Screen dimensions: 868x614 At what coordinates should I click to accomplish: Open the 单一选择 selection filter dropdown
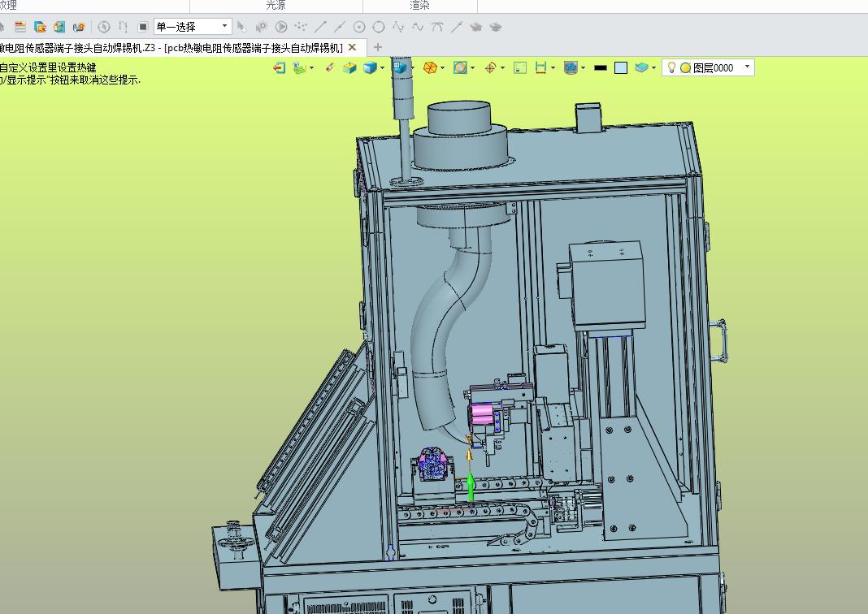(192, 27)
